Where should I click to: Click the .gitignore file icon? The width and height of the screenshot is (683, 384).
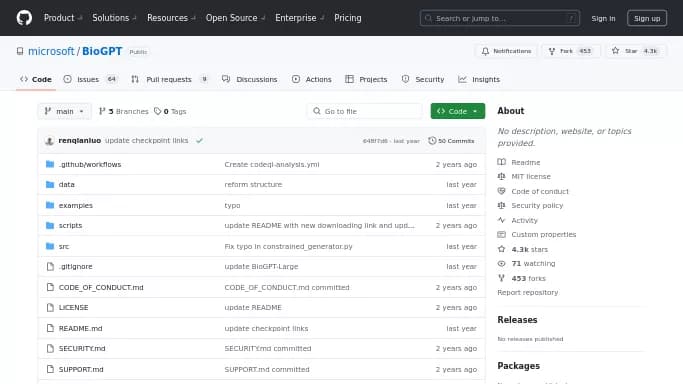coord(50,266)
